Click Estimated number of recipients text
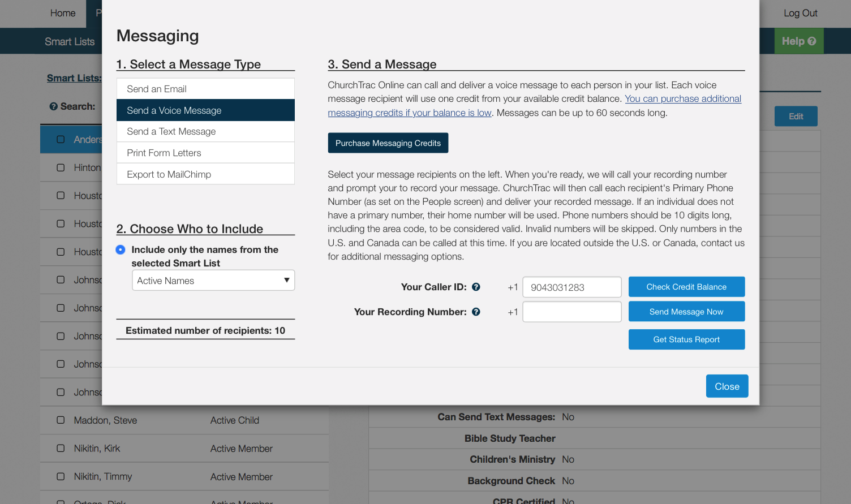 click(x=205, y=330)
